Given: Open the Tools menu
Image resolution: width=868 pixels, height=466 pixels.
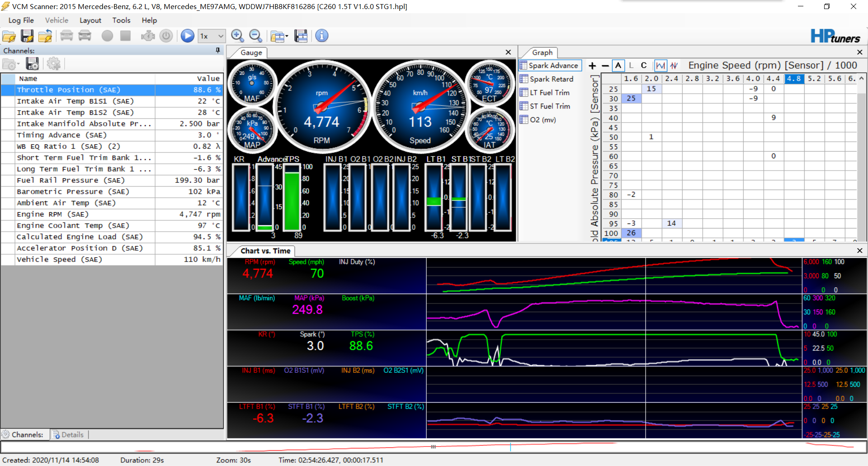Looking at the screenshot, I should [x=121, y=20].
